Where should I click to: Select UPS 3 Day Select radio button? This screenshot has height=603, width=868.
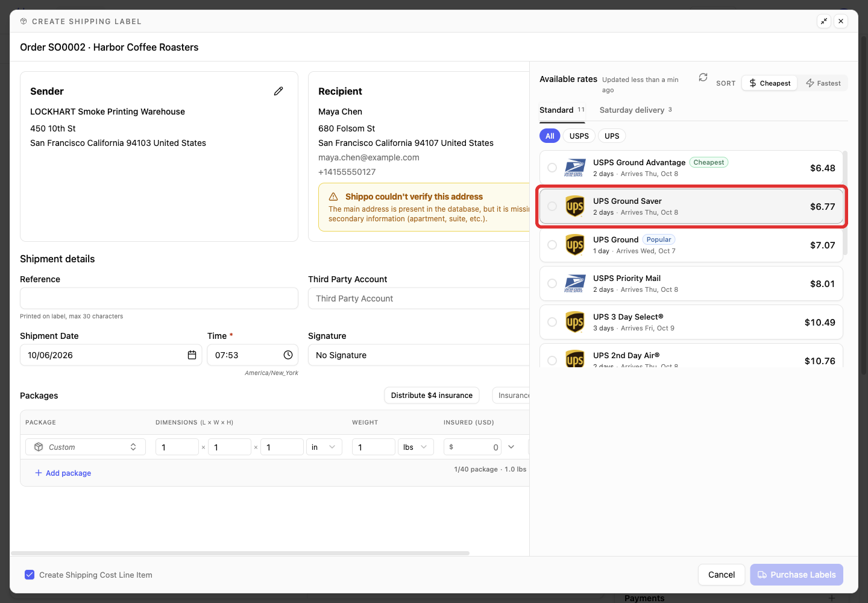click(552, 322)
